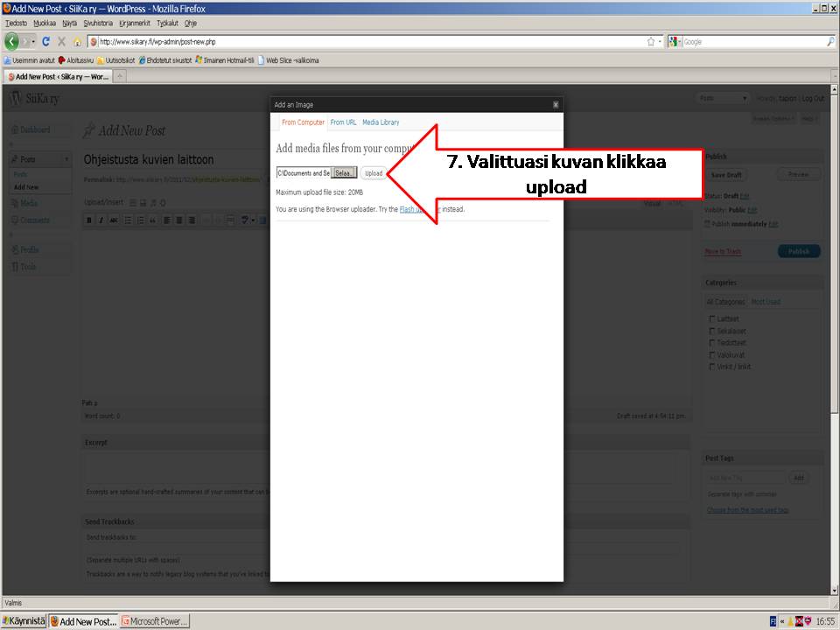Close the Add an Image dialog

pyautogui.click(x=555, y=104)
